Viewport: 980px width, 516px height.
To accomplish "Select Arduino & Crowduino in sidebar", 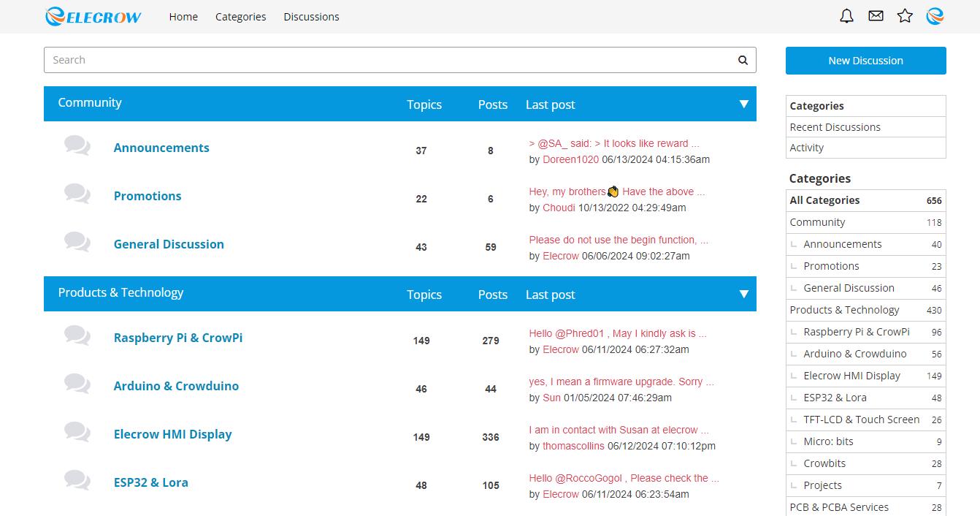I will tap(866, 354).
